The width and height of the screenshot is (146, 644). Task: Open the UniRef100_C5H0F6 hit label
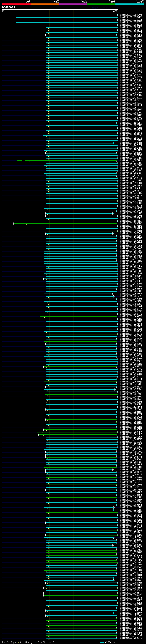131,35
